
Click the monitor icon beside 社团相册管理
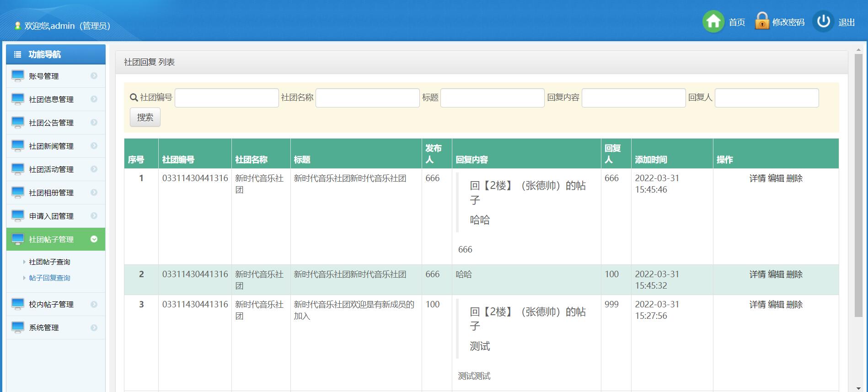point(18,193)
